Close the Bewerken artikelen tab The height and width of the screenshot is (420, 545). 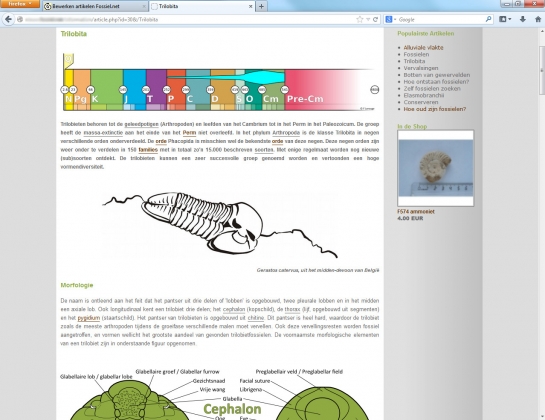(x=144, y=6)
